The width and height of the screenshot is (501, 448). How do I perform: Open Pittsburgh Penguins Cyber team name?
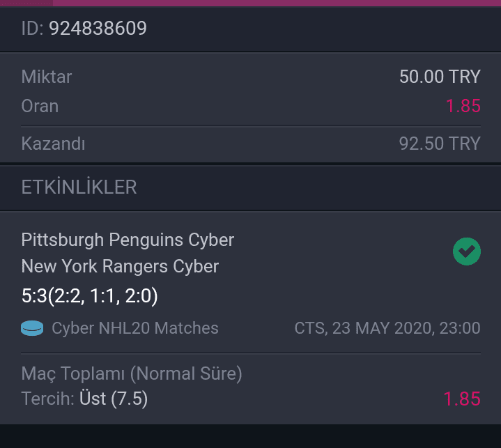128,240
